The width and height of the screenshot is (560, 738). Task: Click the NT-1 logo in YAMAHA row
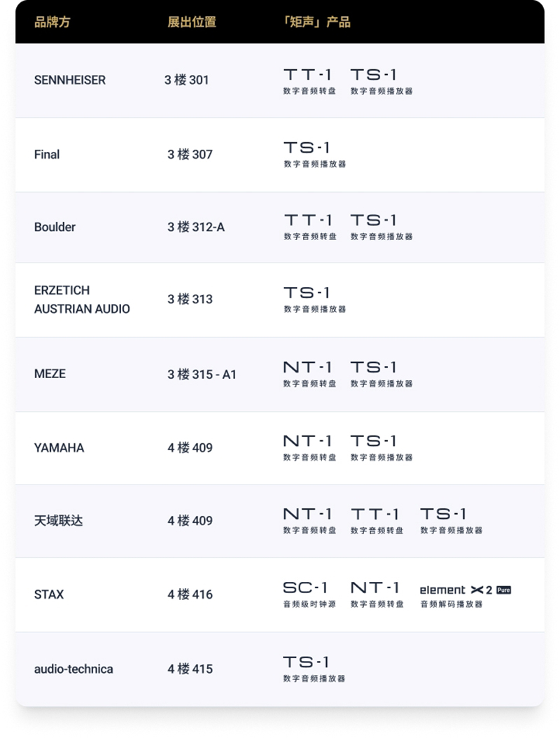[308, 440]
